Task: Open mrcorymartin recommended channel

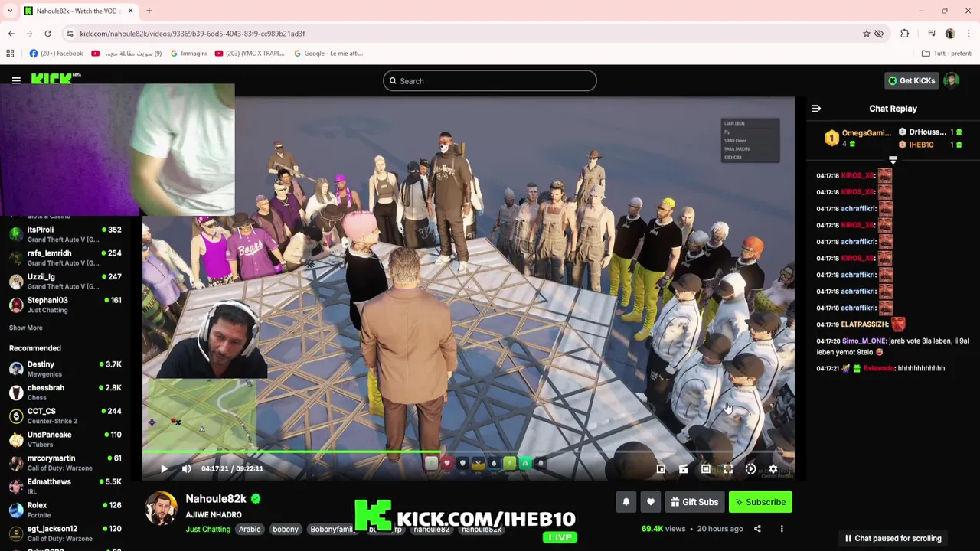Action: [65, 463]
